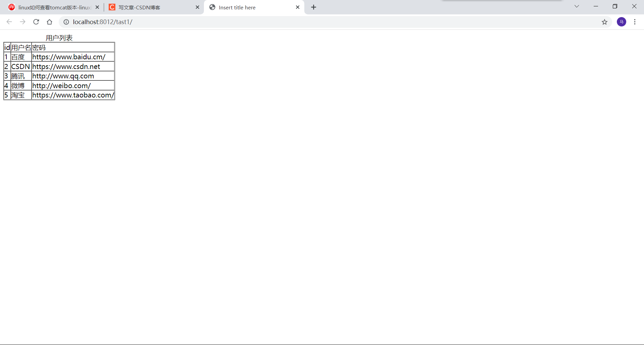Click the forward navigation arrow
Viewport: 644px width, 345px height.
pos(22,22)
